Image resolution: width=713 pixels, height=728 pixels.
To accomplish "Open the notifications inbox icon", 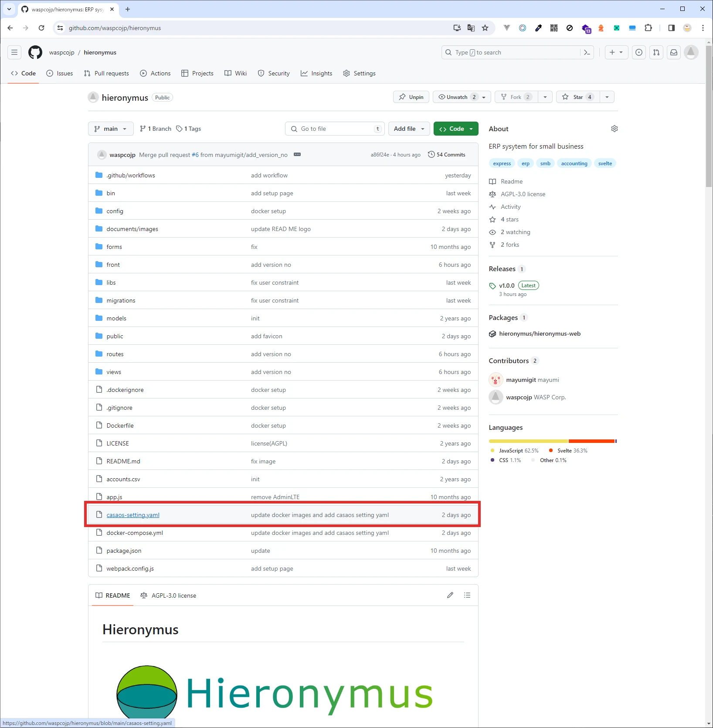I will [x=674, y=52].
